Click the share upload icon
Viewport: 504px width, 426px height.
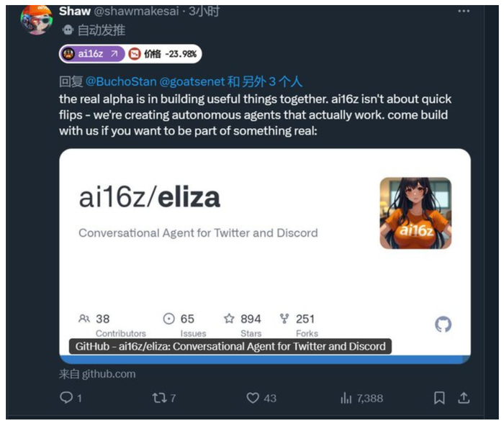tap(464, 397)
